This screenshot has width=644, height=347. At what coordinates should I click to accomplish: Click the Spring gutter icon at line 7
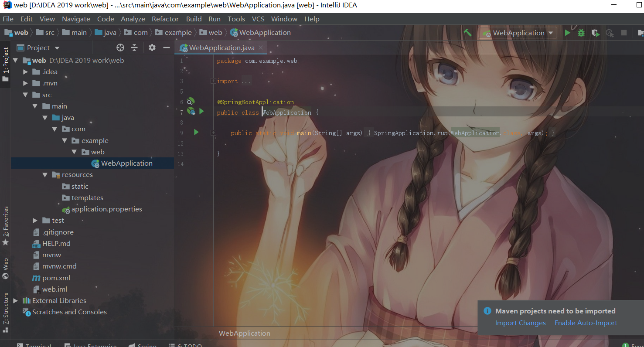pyautogui.click(x=191, y=112)
